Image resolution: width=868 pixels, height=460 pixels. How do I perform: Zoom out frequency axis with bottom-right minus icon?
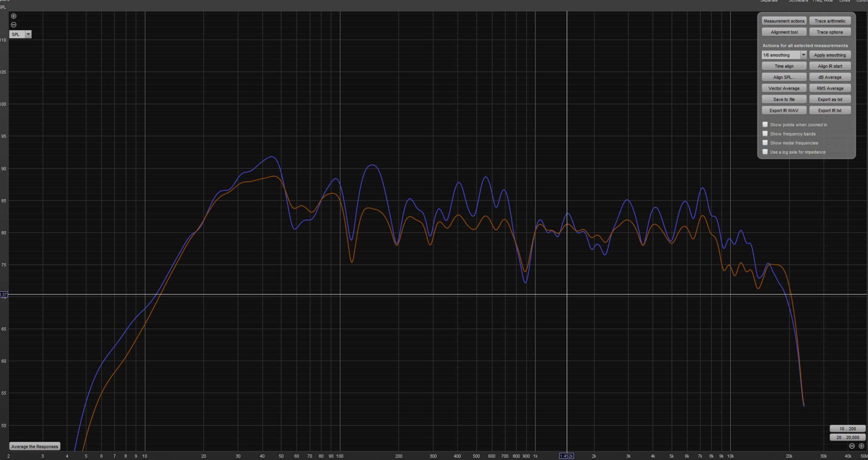point(852,446)
